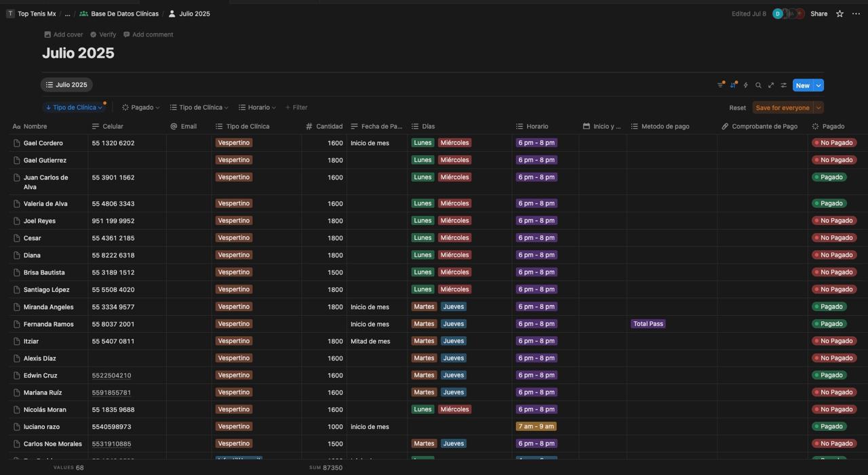Image resolution: width=868 pixels, height=475 pixels.
Task: Open the filter icon in view toolbar
Action: tap(720, 85)
